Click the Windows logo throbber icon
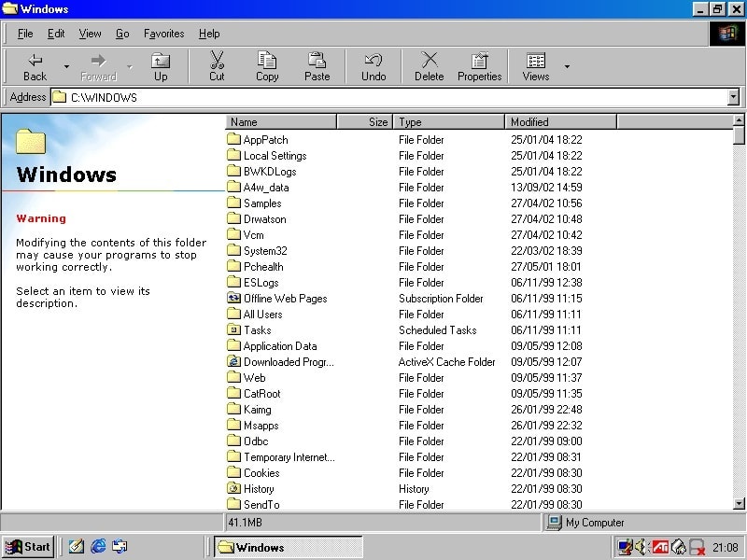Viewport: 747px width, 560px height. coord(727,34)
